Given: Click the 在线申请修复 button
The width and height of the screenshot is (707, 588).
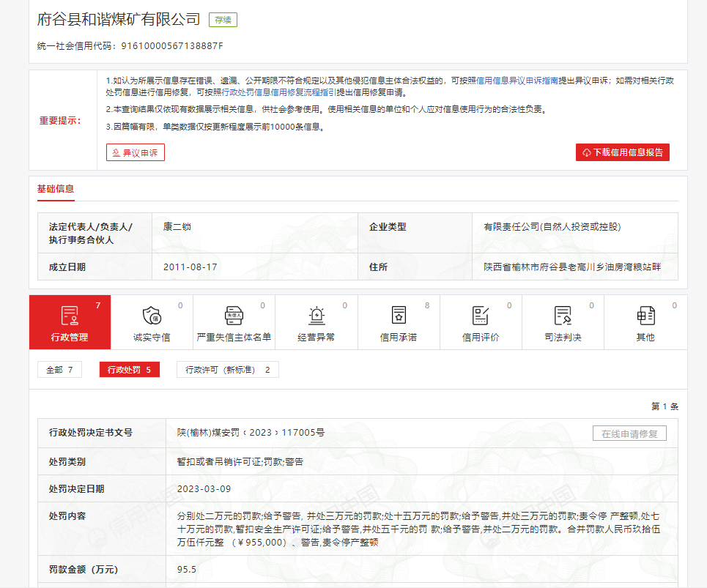Looking at the screenshot, I should coord(629,433).
